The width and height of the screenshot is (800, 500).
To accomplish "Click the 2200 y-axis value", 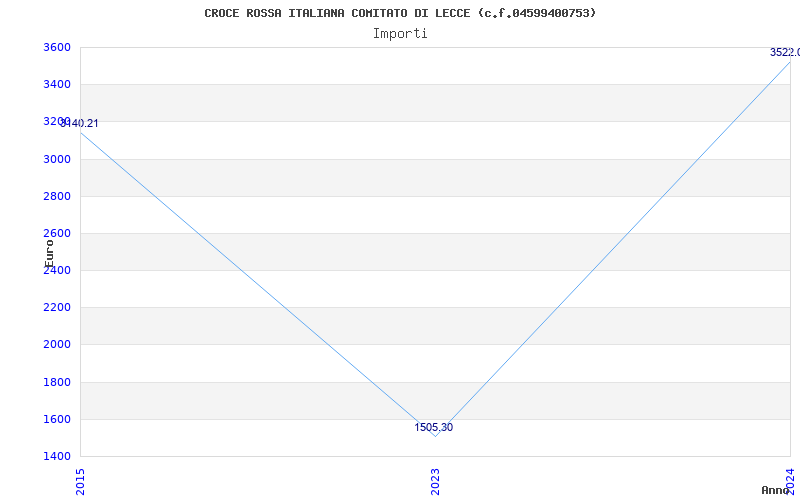I will click(57, 308).
